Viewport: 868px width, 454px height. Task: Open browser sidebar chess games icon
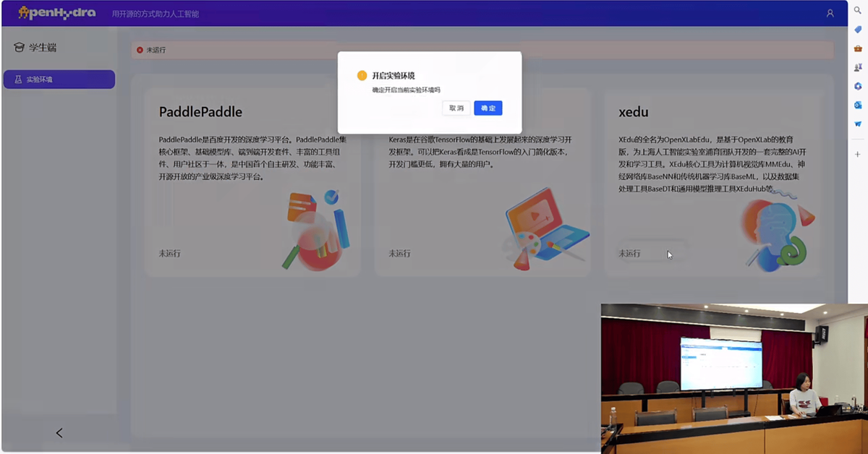click(x=858, y=67)
